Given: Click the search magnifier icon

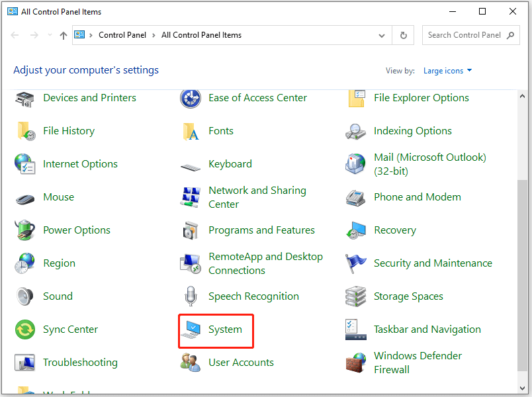Looking at the screenshot, I should [x=510, y=35].
